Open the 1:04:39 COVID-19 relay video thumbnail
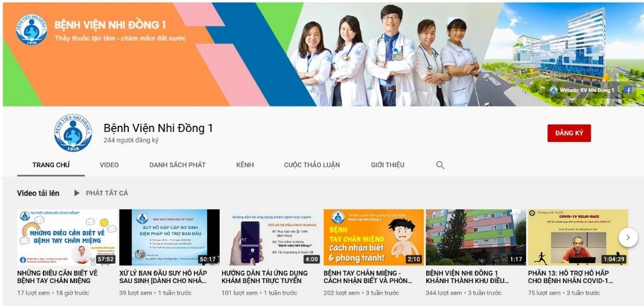 [578, 237]
